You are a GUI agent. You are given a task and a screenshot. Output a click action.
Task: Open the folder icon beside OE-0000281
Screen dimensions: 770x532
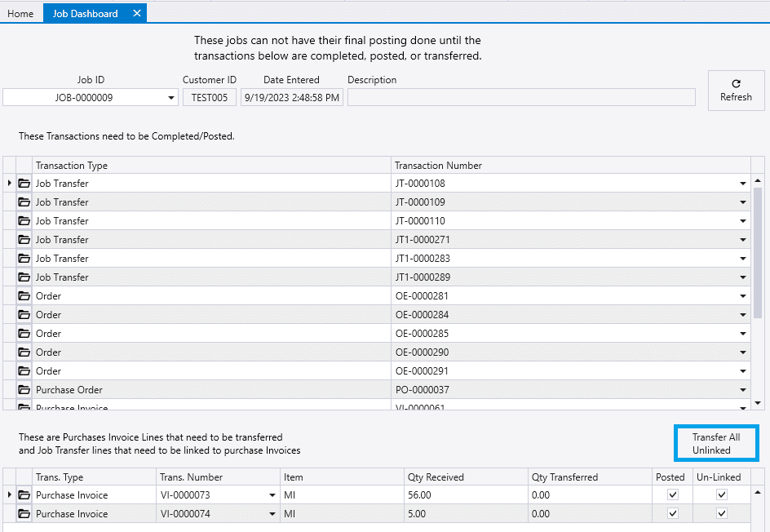coord(24,295)
